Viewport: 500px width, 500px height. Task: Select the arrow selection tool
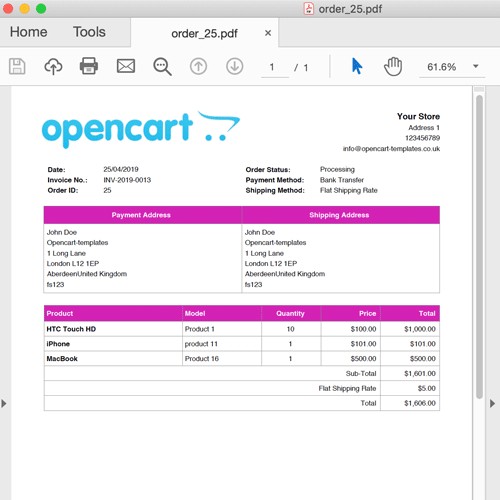tap(357, 66)
